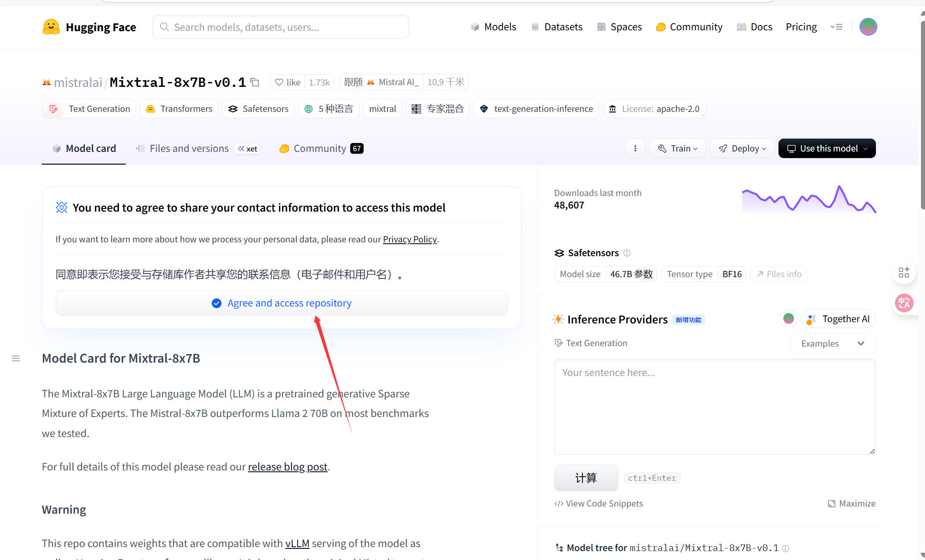Viewport: 925px width, 560px height.
Task: Open the Use this model dropdown
Action: [x=827, y=148]
